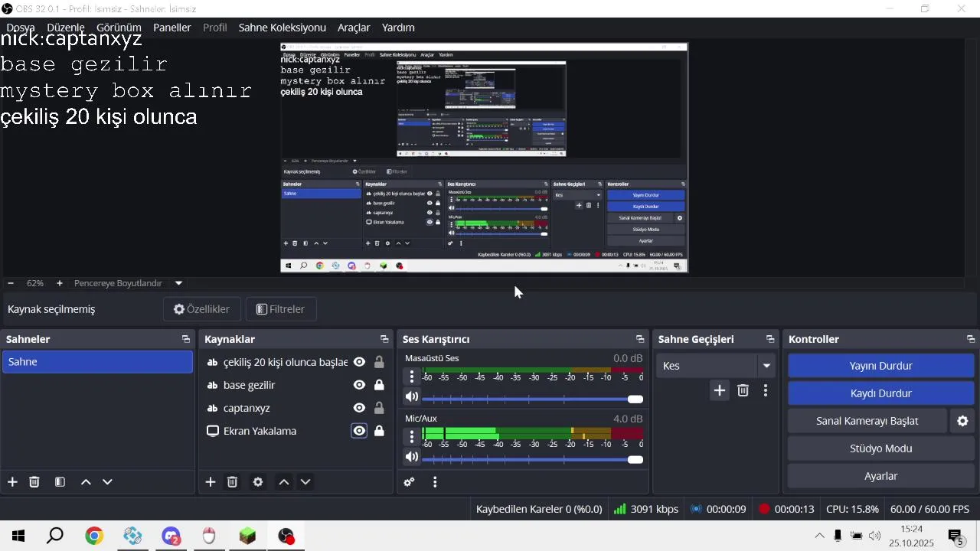The image size is (980, 551).
Task: Stop streaming with Yayını Durdur
Action: tap(880, 366)
